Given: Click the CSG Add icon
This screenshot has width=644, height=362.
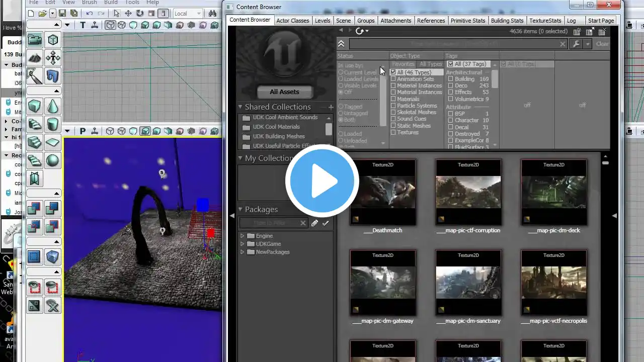Looking at the screenshot, I should pos(35,208).
